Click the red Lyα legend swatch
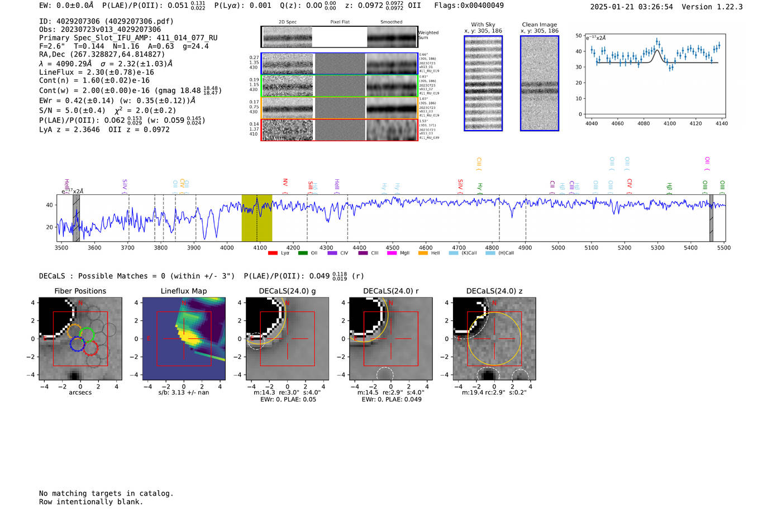Viewport: 782px width, 532px height. click(273, 253)
